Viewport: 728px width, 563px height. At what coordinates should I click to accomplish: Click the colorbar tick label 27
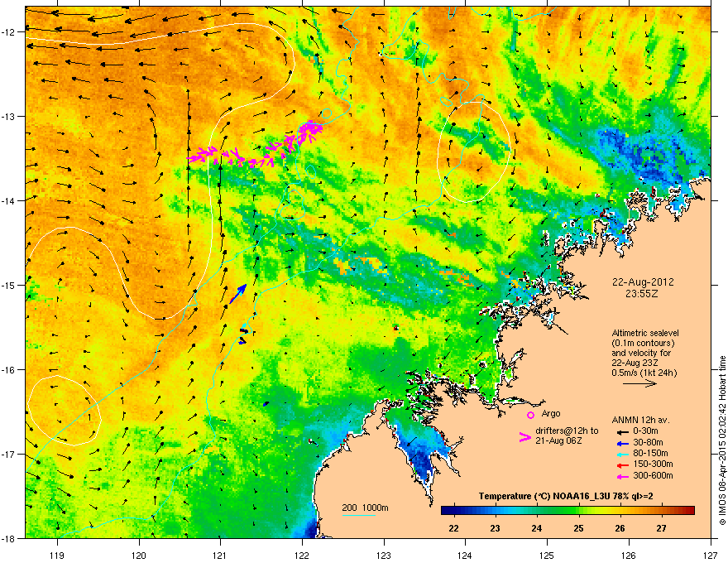(661, 528)
